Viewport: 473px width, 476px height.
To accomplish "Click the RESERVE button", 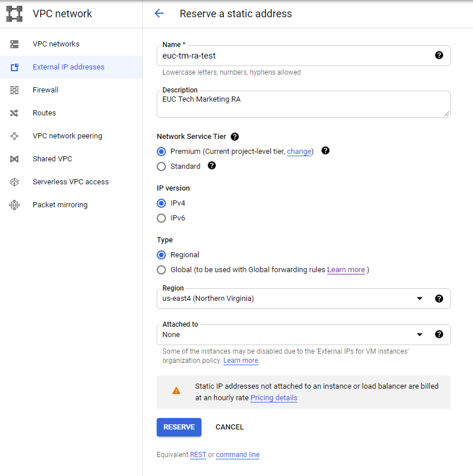I will [x=179, y=427].
